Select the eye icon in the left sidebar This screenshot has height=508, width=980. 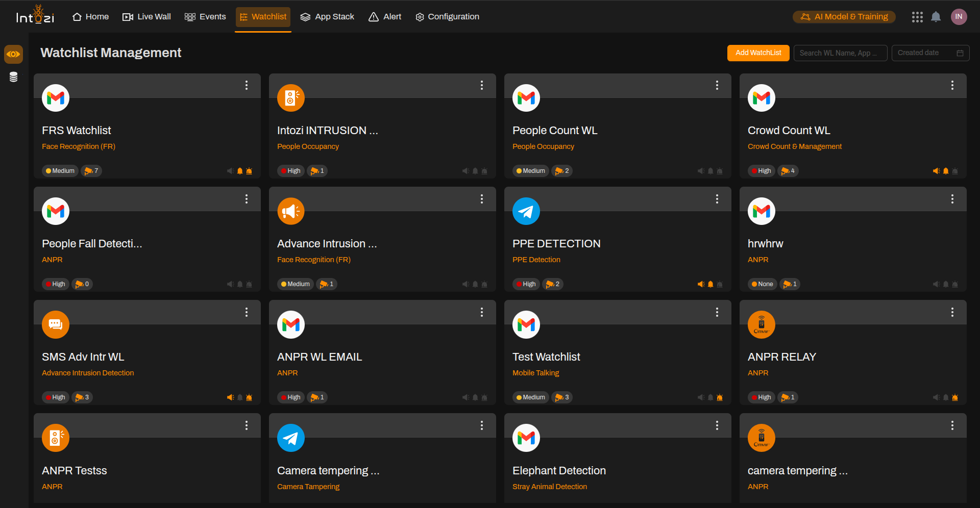pyautogui.click(x=13, y=54)
